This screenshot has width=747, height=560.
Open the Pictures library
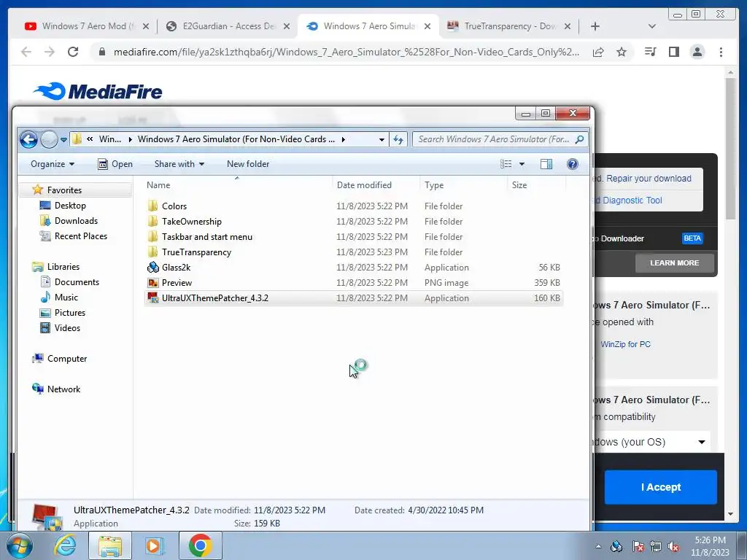pos(69,312)
